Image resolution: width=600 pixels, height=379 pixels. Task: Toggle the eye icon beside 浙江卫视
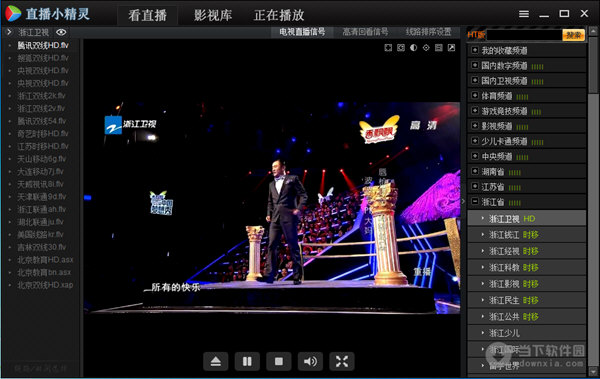pyautogui.click(x=61, y=32)
